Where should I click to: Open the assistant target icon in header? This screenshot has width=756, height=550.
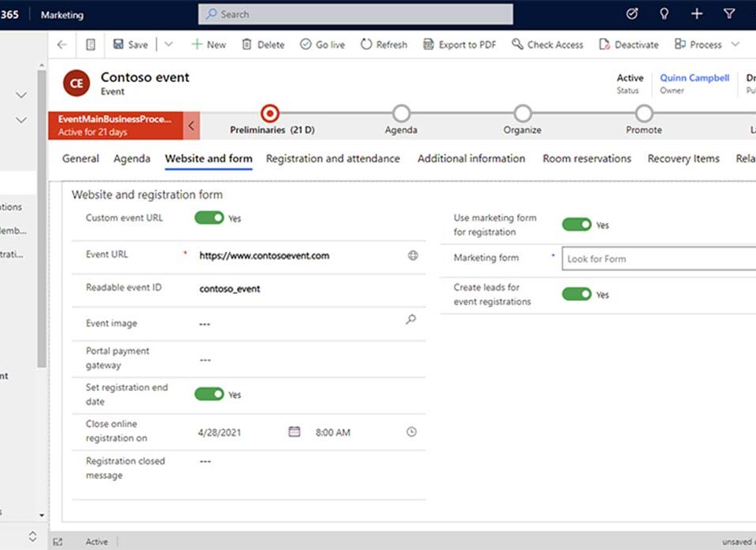[x=632, y=14]
